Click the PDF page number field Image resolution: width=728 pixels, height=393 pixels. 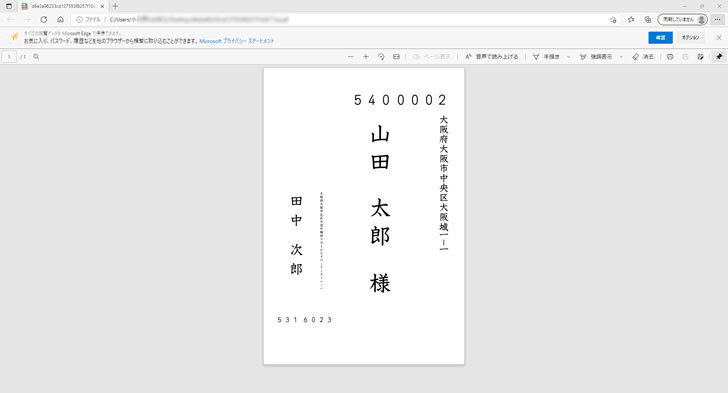(9, 57)
